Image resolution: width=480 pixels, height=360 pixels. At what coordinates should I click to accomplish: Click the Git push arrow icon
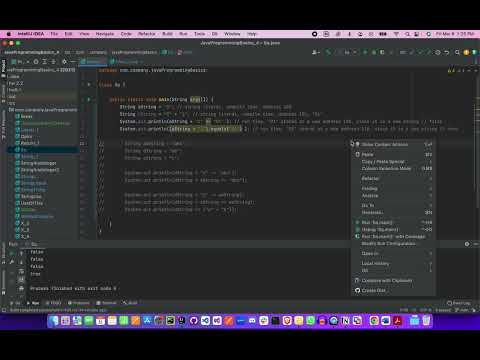[429, 52]
